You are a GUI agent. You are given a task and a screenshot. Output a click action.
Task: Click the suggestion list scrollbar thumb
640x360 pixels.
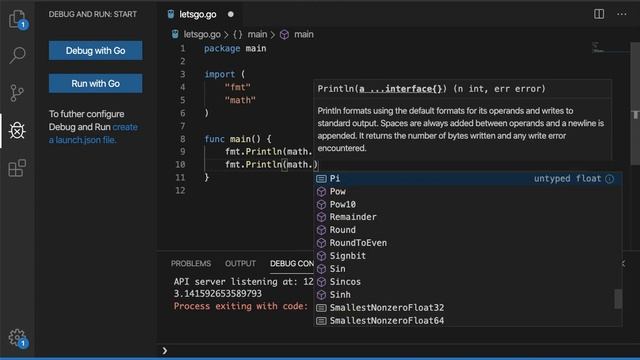tap(618, 299)
